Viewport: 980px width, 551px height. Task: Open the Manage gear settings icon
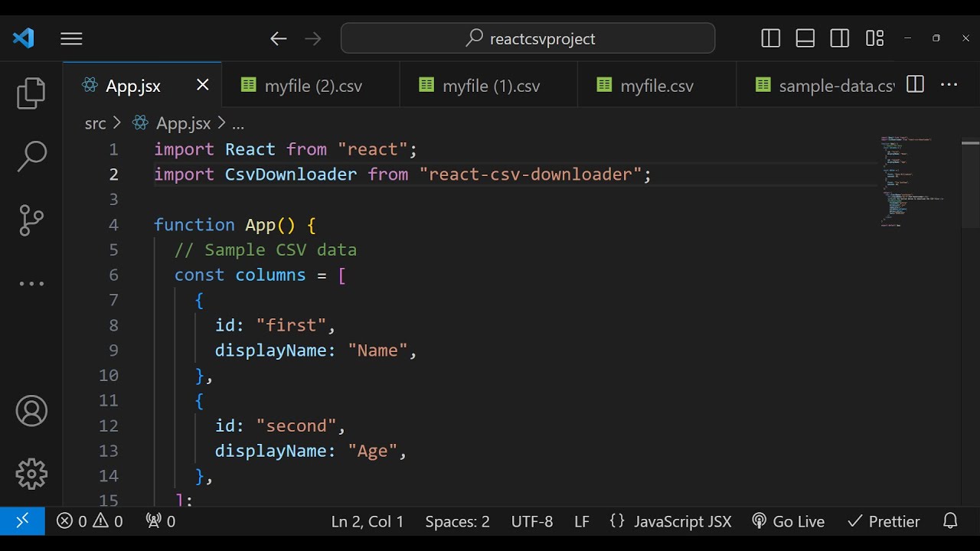(x=31, y=474)
